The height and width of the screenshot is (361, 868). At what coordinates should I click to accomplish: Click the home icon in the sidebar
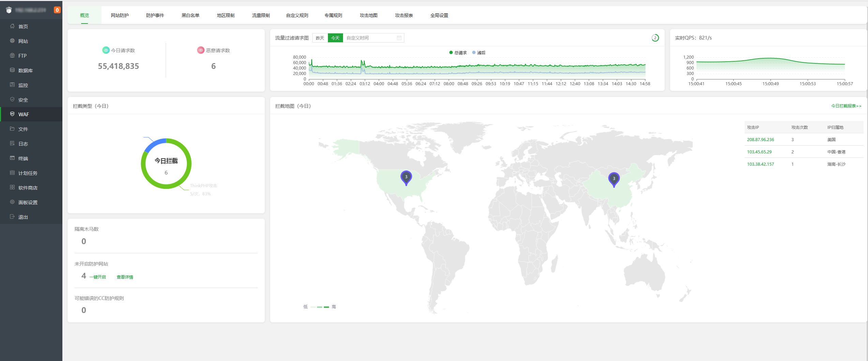[12, 26]
